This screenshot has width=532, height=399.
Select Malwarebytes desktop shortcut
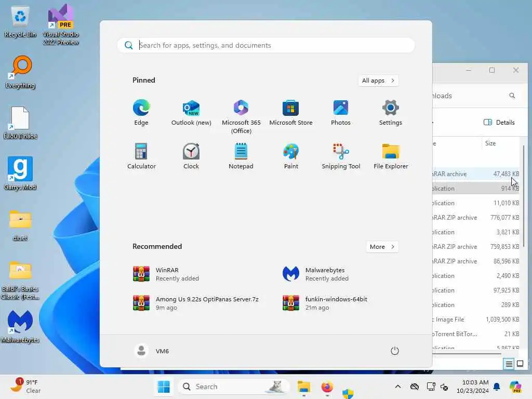[20, 326]
